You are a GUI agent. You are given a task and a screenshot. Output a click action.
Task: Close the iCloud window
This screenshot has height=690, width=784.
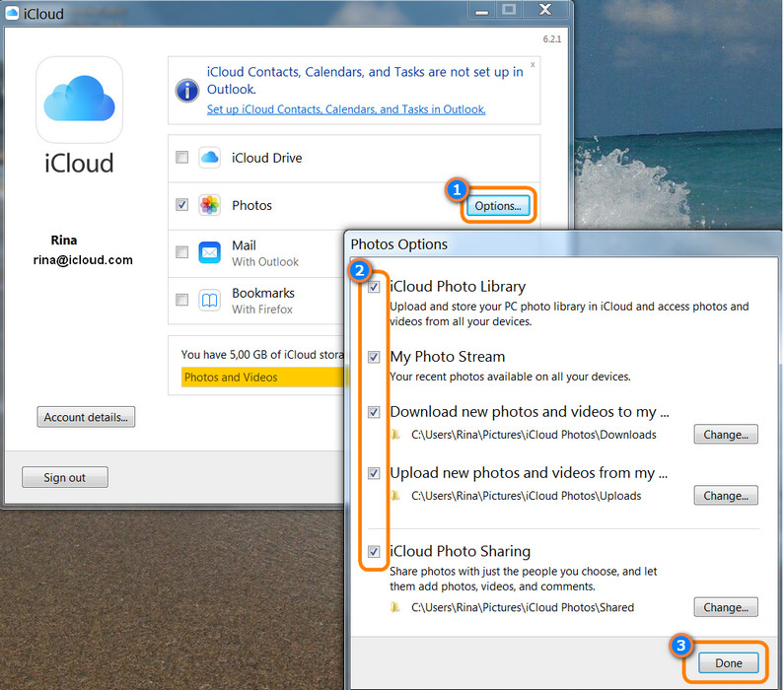[545, 10]
